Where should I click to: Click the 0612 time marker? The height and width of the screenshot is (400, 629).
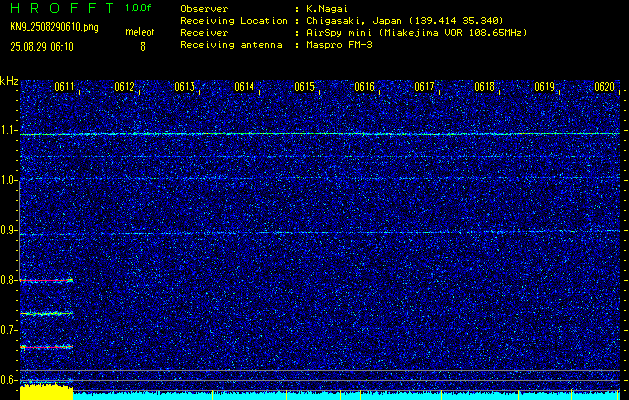[124, 87]
